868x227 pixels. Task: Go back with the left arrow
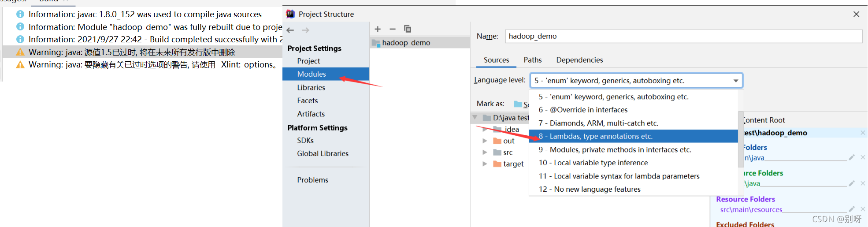(x=290, y=30)
